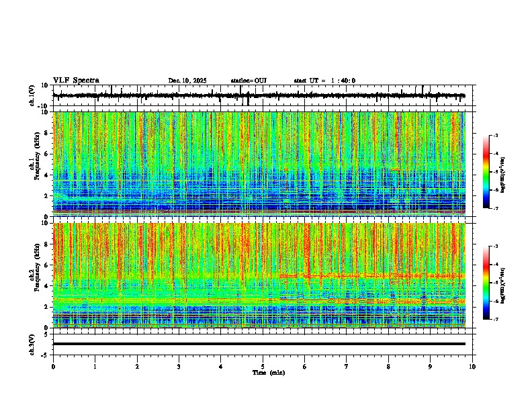532x411 pixels.
Task: Click the ch.2 spectrogram panel
Action: pos(259,275)
